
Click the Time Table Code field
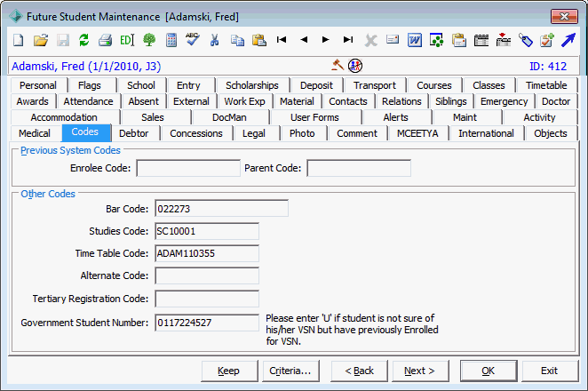click(x=207, y=253)
